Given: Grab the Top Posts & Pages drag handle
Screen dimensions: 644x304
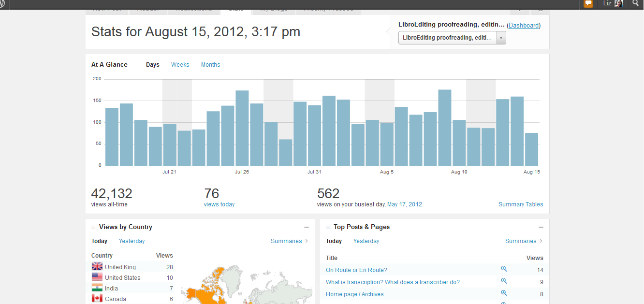Looking at the screenshot, I should point(328,227).
